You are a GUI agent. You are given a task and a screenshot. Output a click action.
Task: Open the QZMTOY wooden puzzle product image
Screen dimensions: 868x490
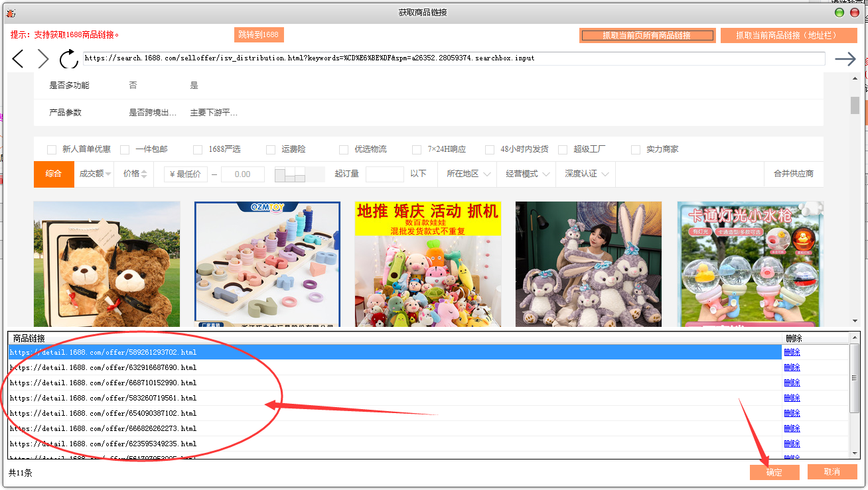point(267,264)
